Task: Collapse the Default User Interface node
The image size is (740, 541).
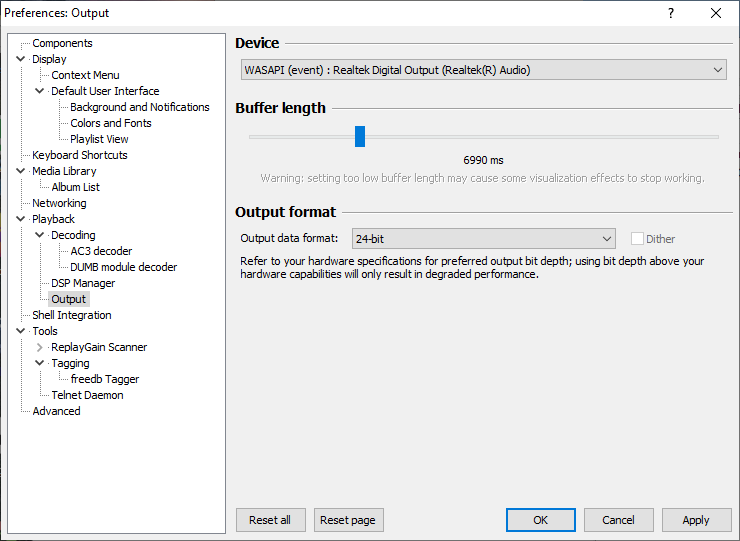Action: click(40, 91)
